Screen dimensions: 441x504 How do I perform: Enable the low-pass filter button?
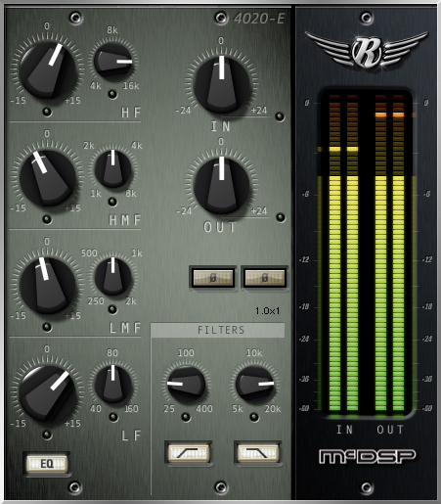coord(257,453)
